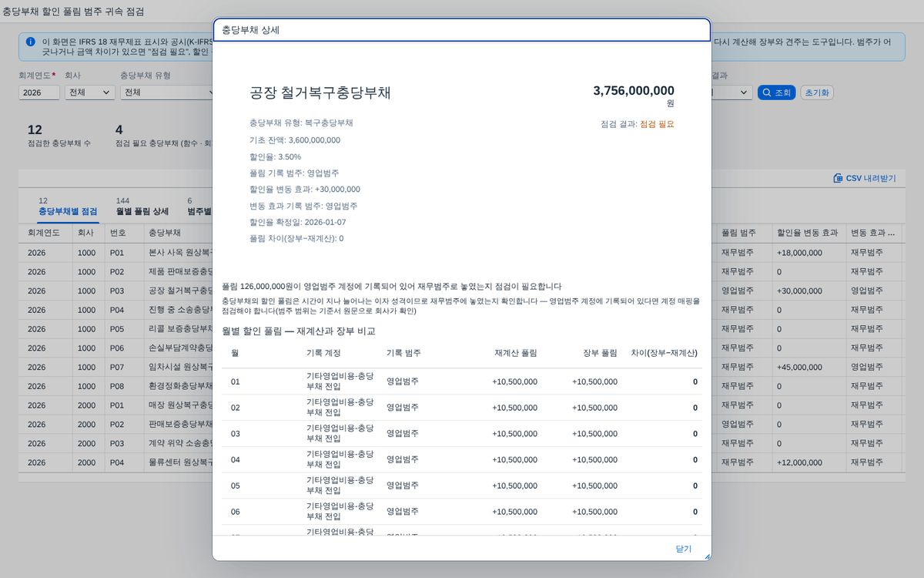The width and height of the screenshot is (924, 578).
Task: Select month 04 row in dialog table
Action: coord(461,459)
